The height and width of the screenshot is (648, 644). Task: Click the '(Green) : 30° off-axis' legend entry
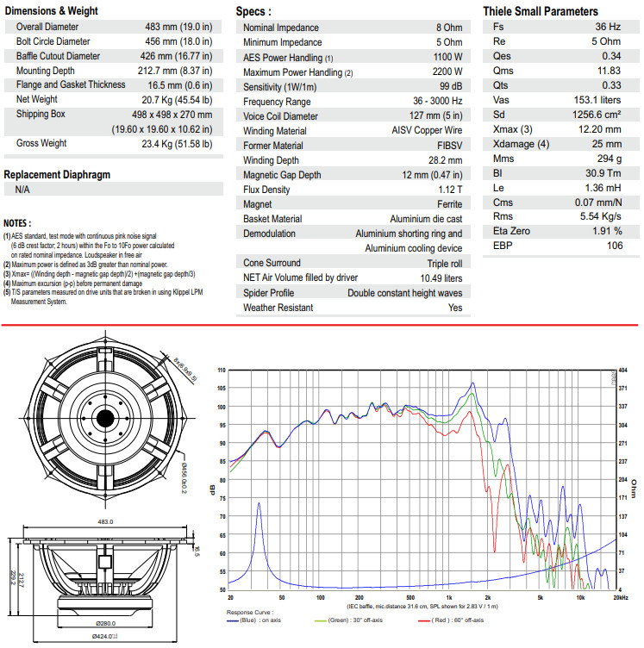tap(348, 620)
